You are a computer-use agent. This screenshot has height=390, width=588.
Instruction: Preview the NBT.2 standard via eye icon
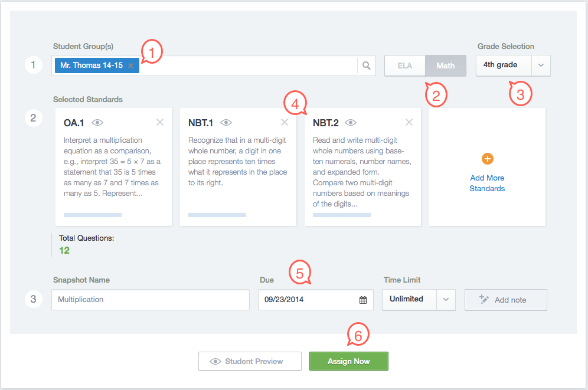click(351, 123)
